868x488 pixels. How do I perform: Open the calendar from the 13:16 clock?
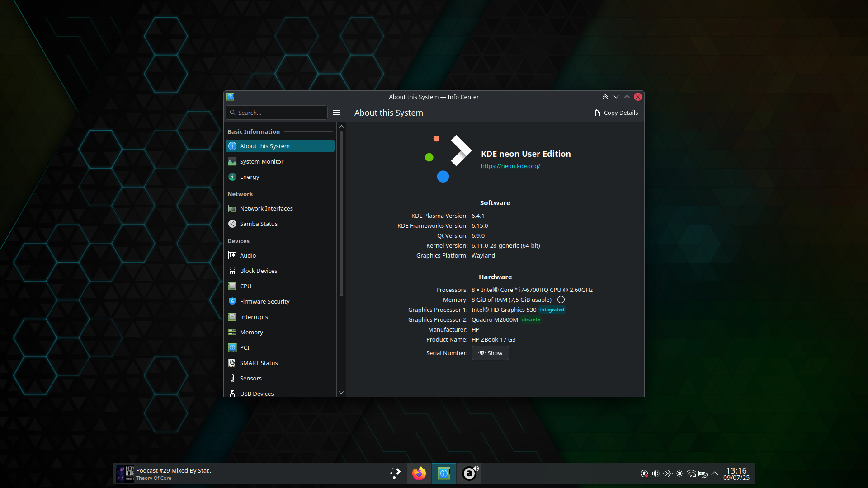736,474
